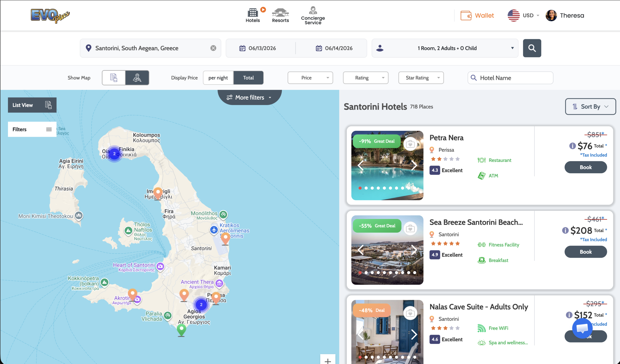Switch to List View
This screenshot has height=364, width=620.
click(x=32, y=105)
